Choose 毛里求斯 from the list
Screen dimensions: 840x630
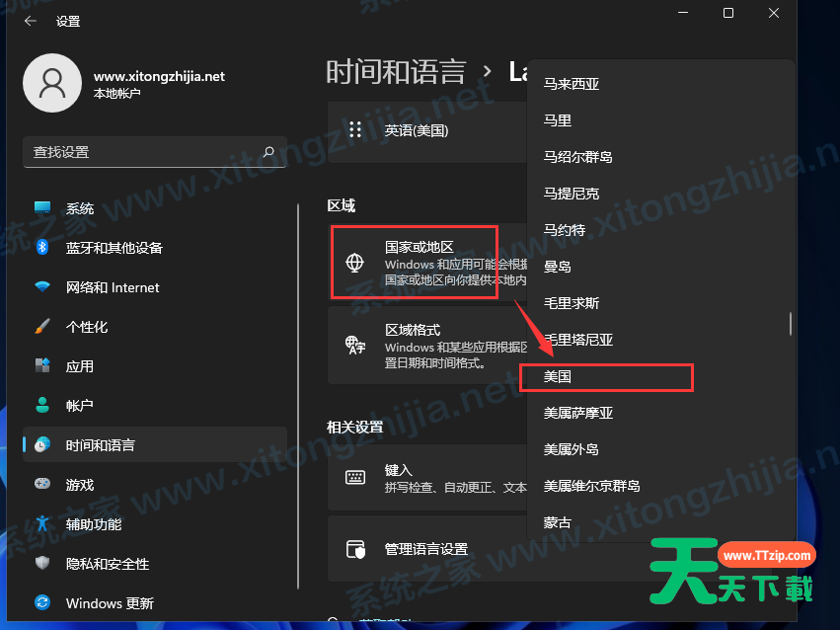pyautogui.click(x=659, y=303)
